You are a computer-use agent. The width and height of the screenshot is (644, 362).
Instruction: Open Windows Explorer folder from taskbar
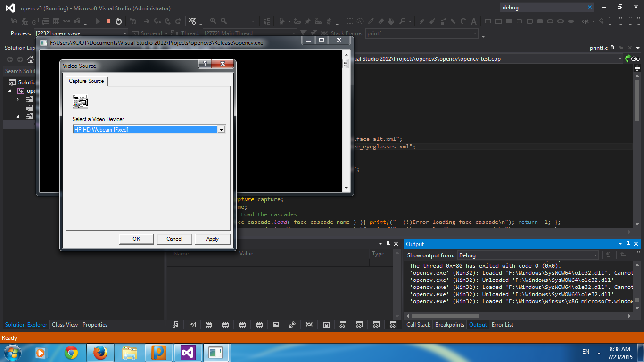pyautogui.click(x=129, y=352)
